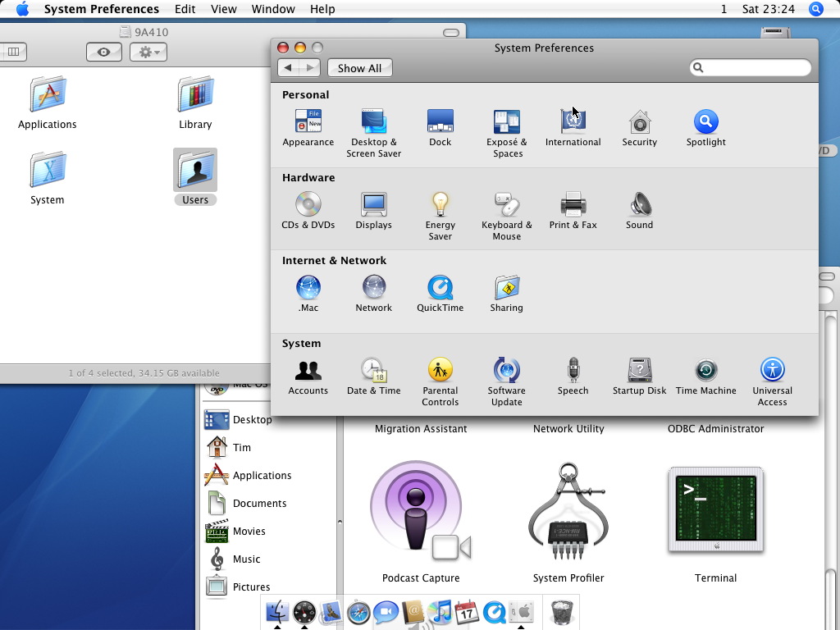Open Dashboard from the Dock
Viewport: 840px width, 630px height.
tap(304, 612)
